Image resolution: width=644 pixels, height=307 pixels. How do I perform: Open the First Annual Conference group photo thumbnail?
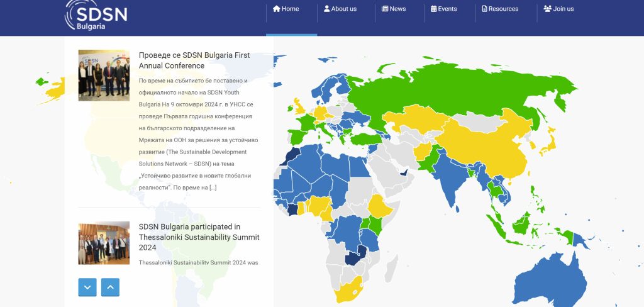(x=104, y=75)
